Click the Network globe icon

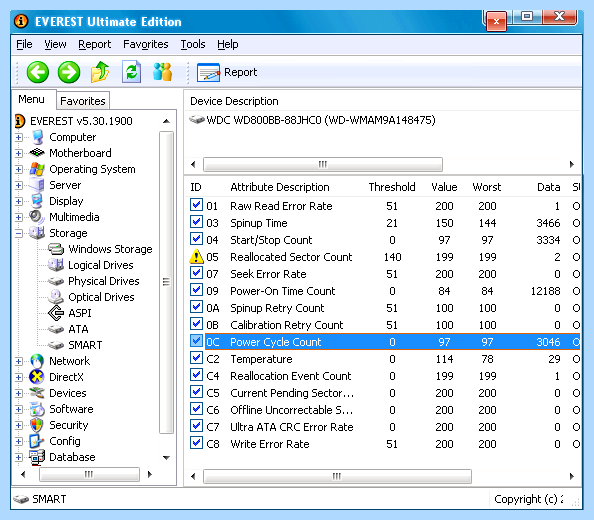tap(37, 361)
